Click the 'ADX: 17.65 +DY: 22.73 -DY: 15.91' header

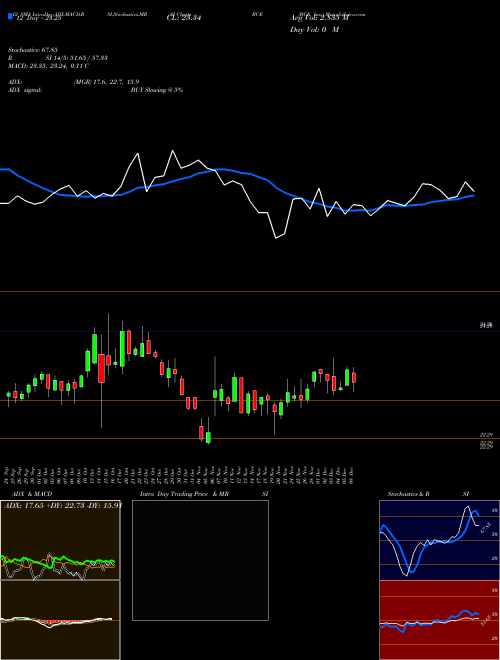pos(63,505)
